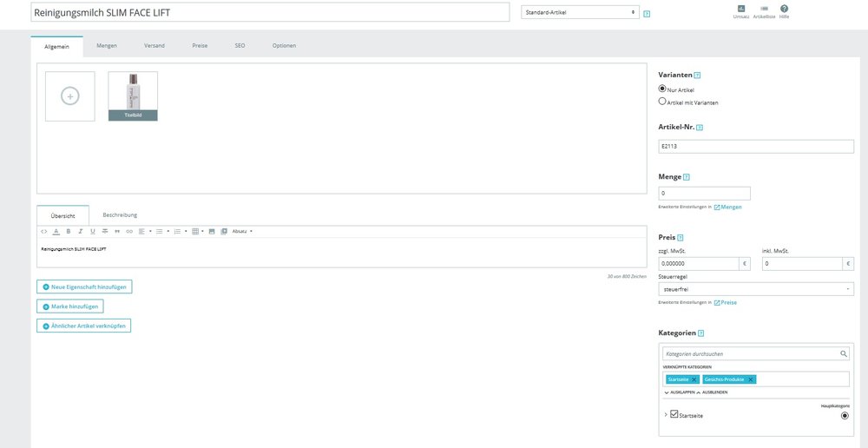
Task: Toggle Startseite category checkbox
Action: pyautogui.click(x=674, y=413)
